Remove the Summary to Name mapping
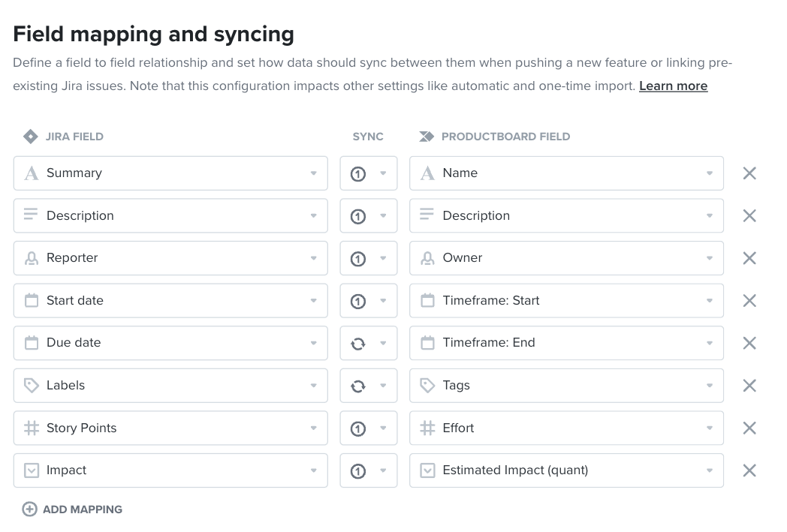The height and width of the screenshot is (532, 787). (x=749, y=173)
